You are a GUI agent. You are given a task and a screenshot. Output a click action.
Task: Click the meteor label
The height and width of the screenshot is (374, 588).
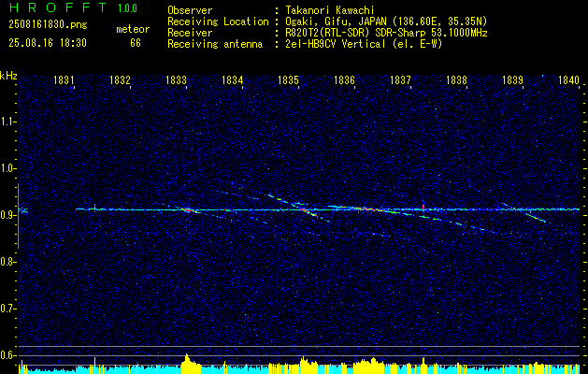133,29
